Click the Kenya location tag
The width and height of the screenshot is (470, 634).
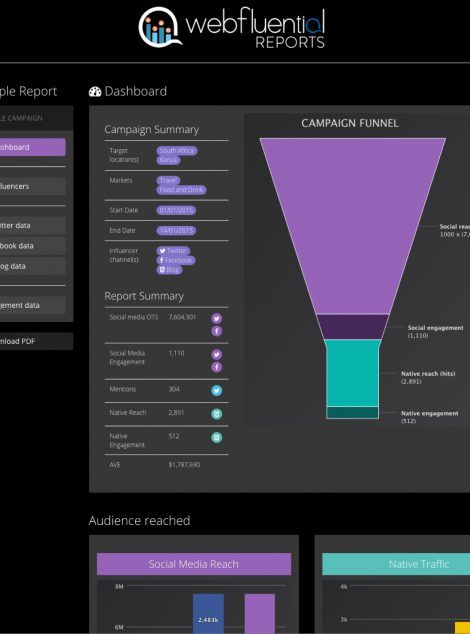point(168,160)
